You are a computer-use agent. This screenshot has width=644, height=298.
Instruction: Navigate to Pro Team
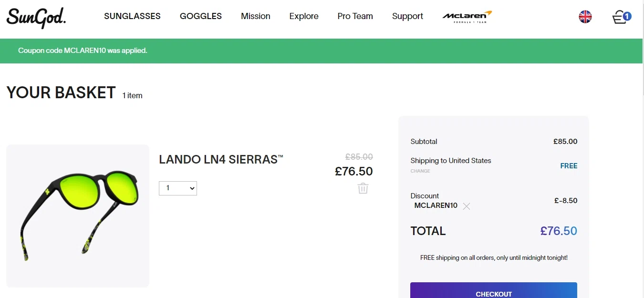point(355,16)
